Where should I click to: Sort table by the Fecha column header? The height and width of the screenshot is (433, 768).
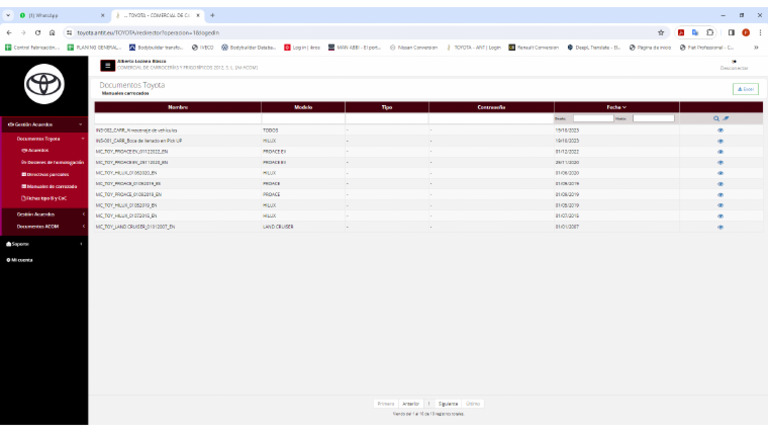point(616,106)
